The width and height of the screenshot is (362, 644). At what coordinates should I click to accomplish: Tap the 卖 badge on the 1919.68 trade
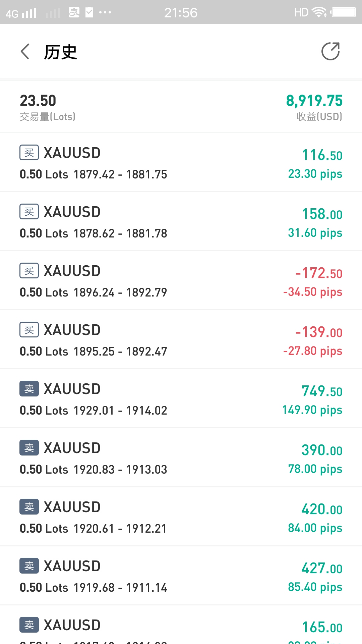point(29,566)
